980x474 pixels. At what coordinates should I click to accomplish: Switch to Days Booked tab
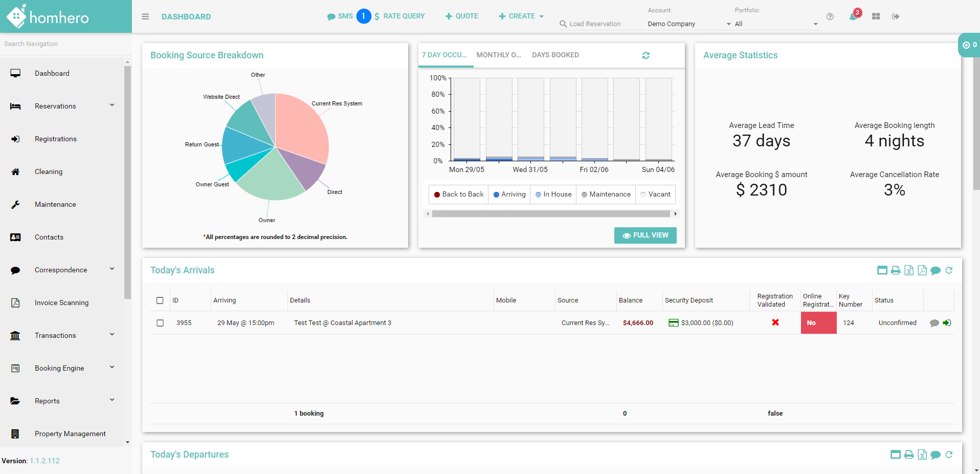[x=555, y=55]
